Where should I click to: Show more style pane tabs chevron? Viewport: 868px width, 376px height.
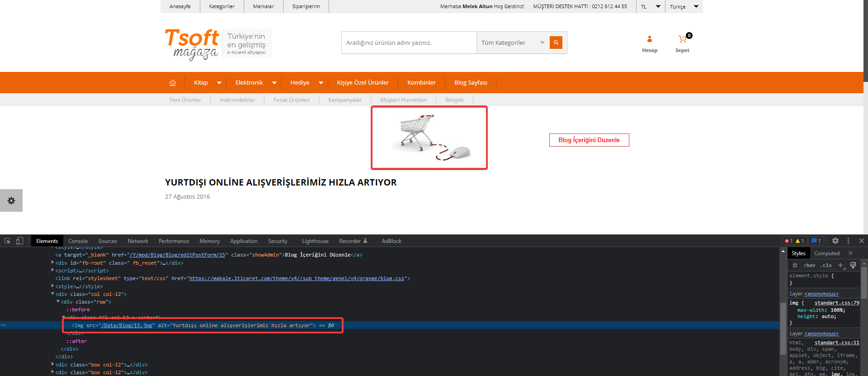(x=850, y=253)
